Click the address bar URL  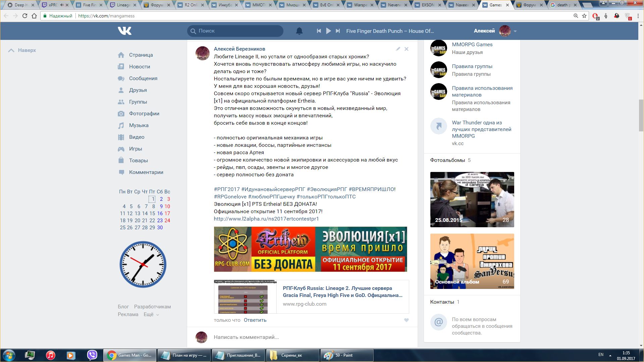(106, 16)
